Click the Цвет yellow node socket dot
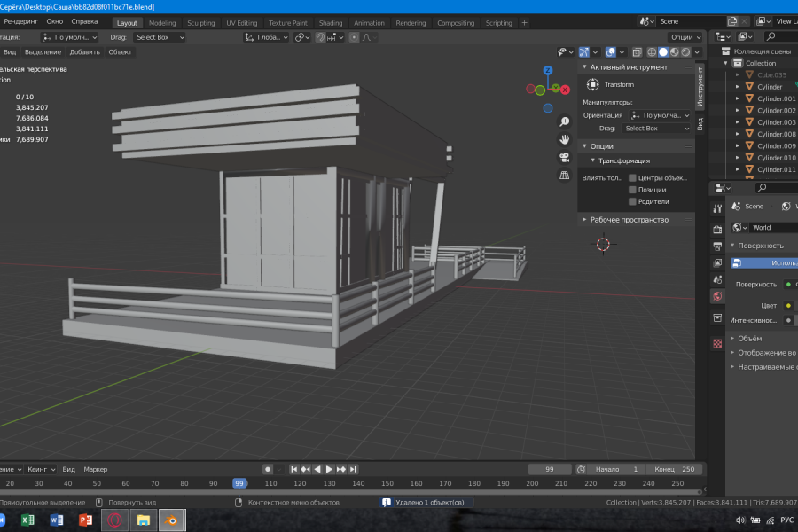 point(788,305)
